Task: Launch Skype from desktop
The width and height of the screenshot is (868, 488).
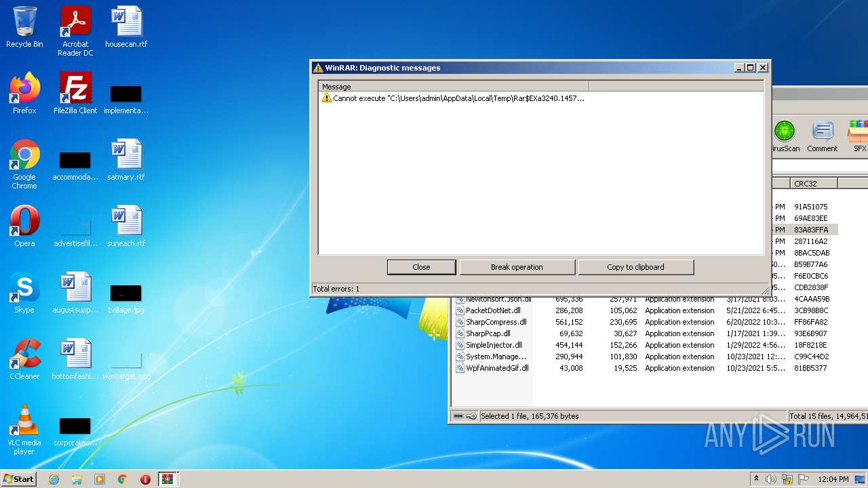Action: [24, 293]
